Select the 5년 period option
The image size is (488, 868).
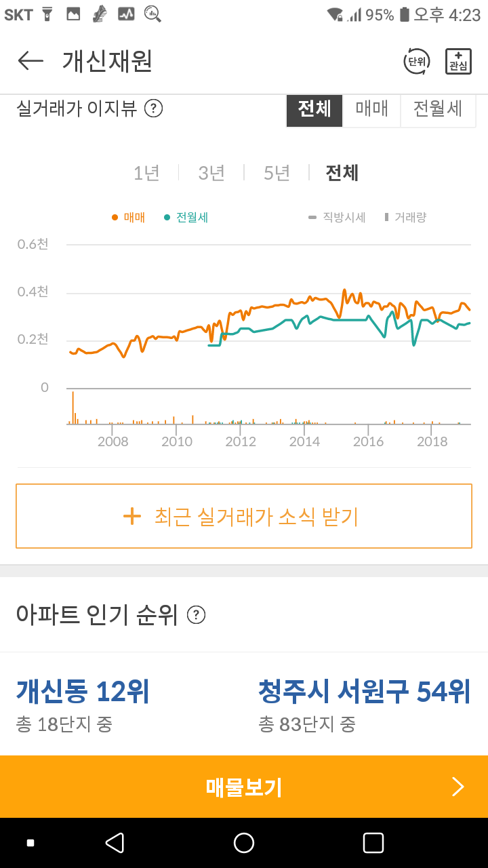click(x=277, y=173)
